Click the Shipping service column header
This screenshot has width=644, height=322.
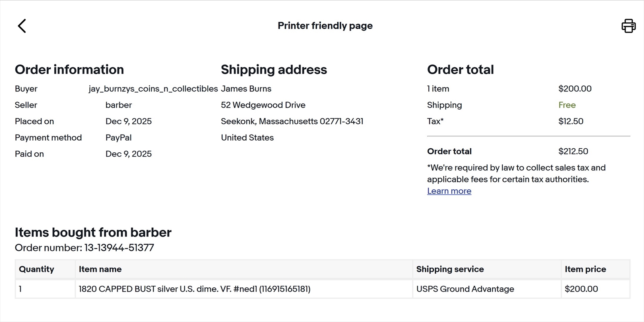[x=450, y=269]
